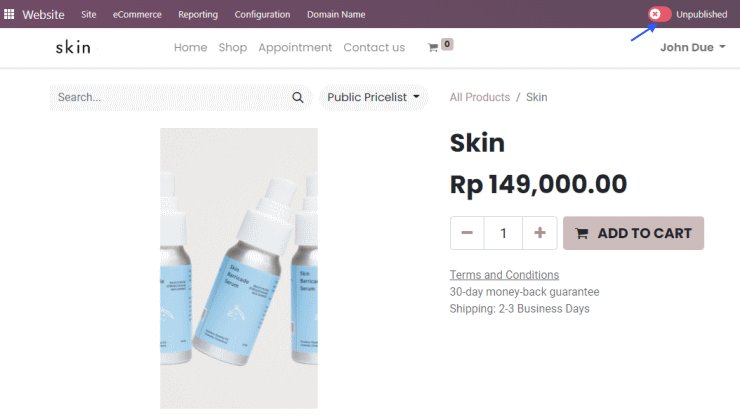Open the Terms and Conditions link

(x=504, y=275)
